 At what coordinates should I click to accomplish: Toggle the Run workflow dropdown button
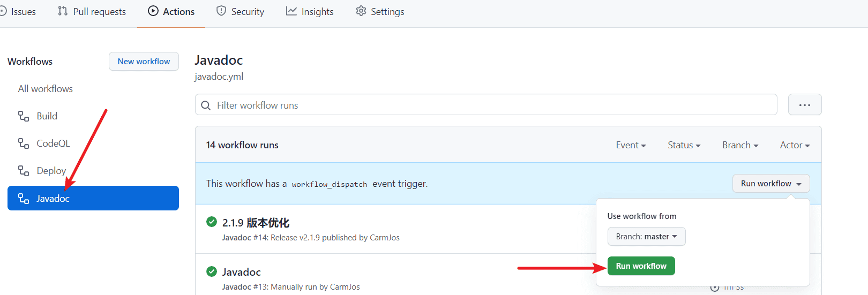[x=770, y=184]
